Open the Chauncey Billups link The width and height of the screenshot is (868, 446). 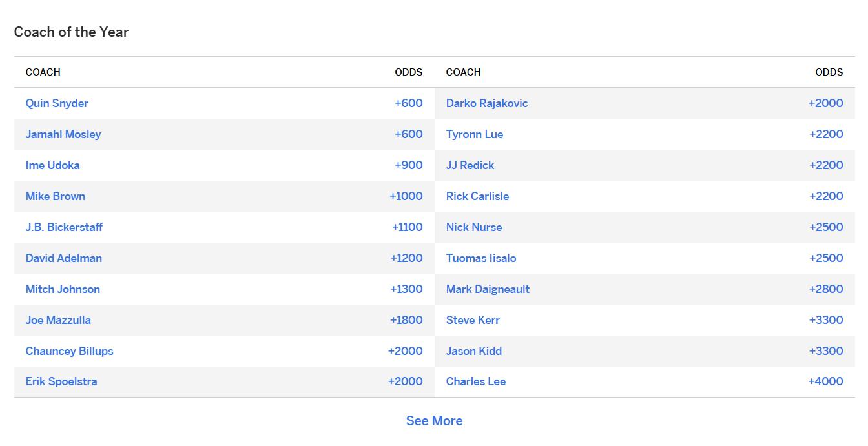(70, 351)
